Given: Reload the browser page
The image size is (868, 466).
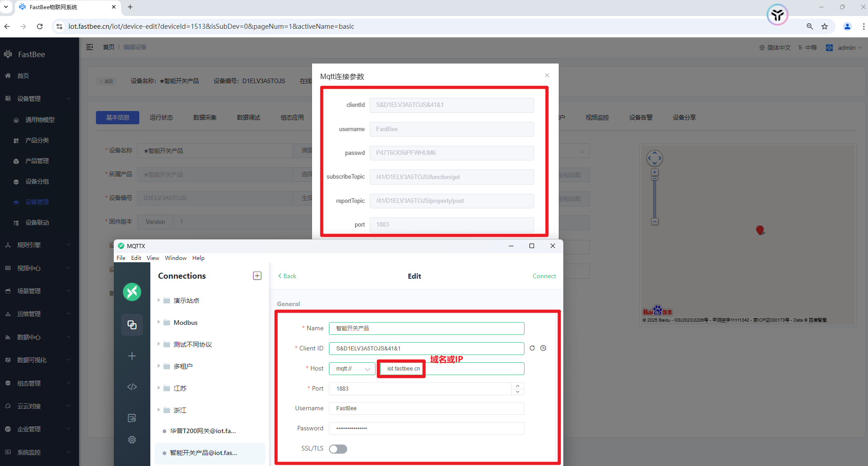Looking at the screenshot, I should click(40, 26).
